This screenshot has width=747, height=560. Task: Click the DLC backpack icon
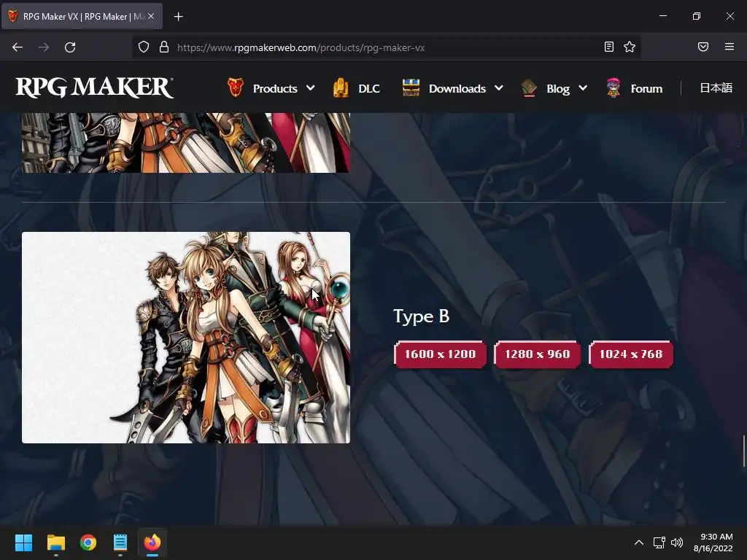pos(341,87)
